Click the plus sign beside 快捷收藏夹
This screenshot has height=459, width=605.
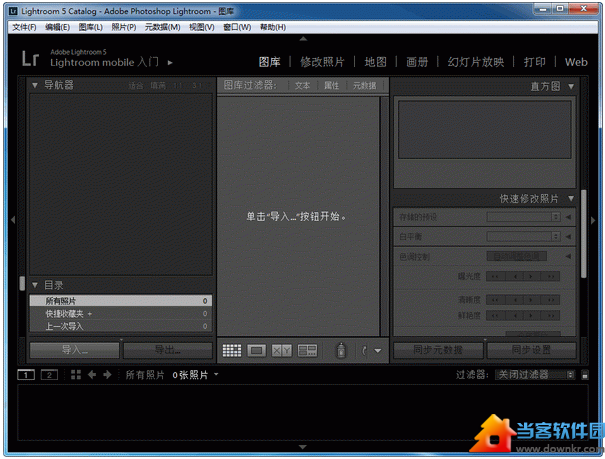click(x=90, y=314)
